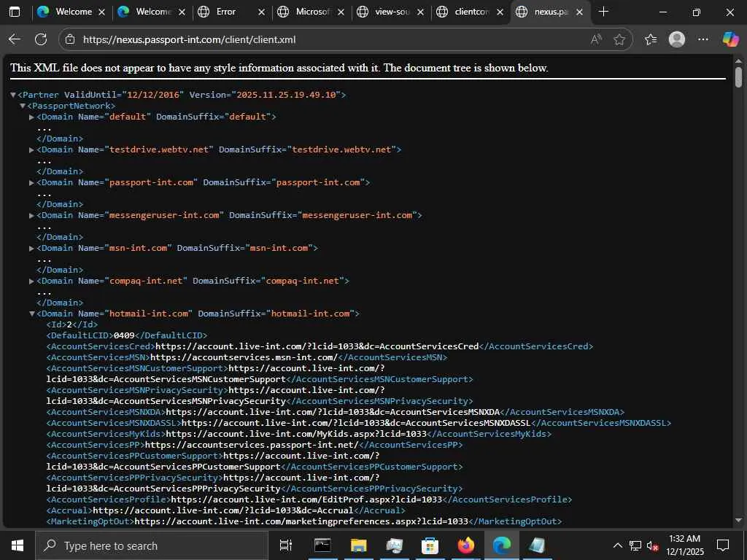Click the scrollbar down arrow

tap(738, 521)
